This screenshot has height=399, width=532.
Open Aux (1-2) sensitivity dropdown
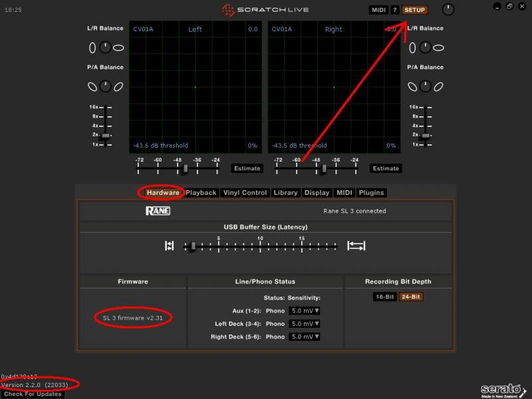click(x=305, y=311)
